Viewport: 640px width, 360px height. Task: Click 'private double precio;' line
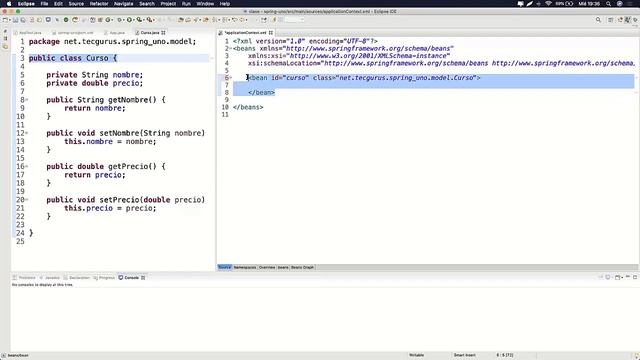95,83
